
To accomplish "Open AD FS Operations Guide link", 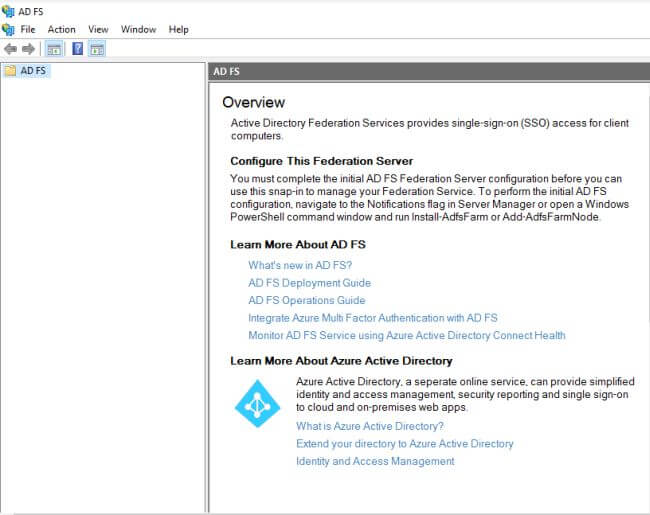I will [x=307, y=300].
